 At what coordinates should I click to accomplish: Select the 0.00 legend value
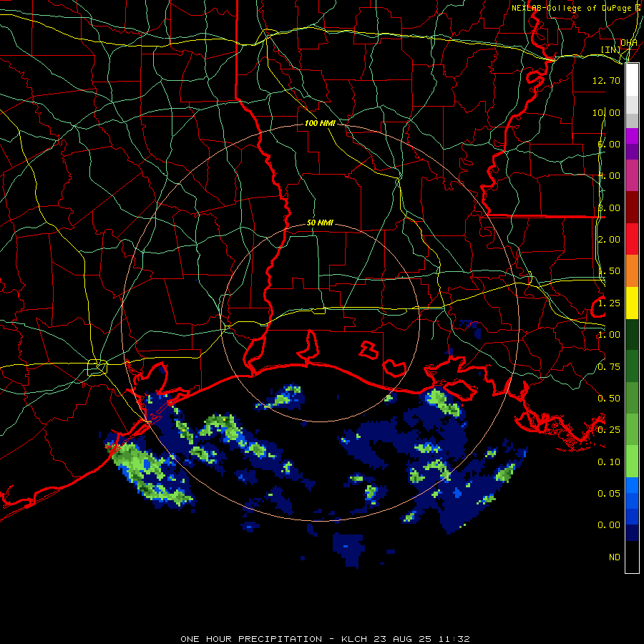[609, 525]
